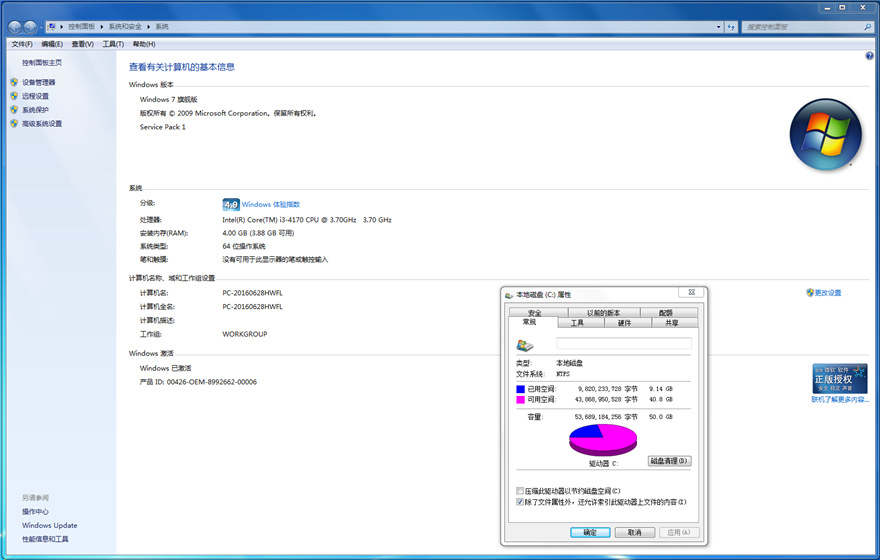This screenshot has height=560, width=880.
Task: Click the 4.9 experience index badge
Action: point(231,204)
